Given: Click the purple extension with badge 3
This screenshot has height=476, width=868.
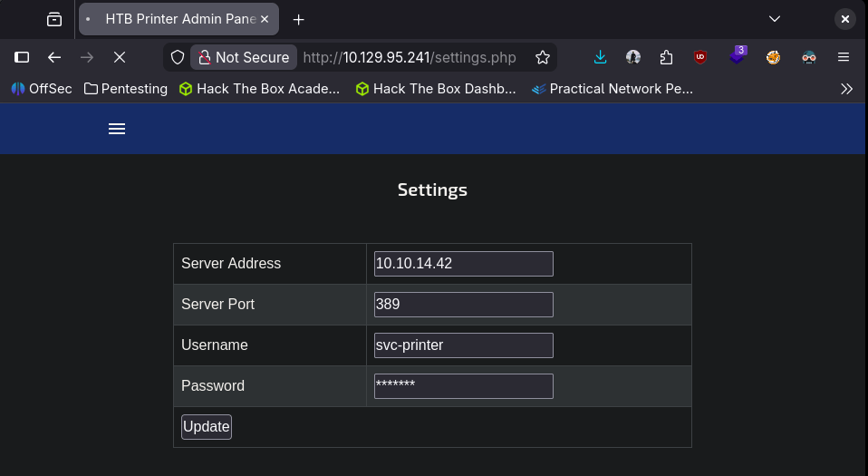Looking at the screenshot, I should [738, 56].
